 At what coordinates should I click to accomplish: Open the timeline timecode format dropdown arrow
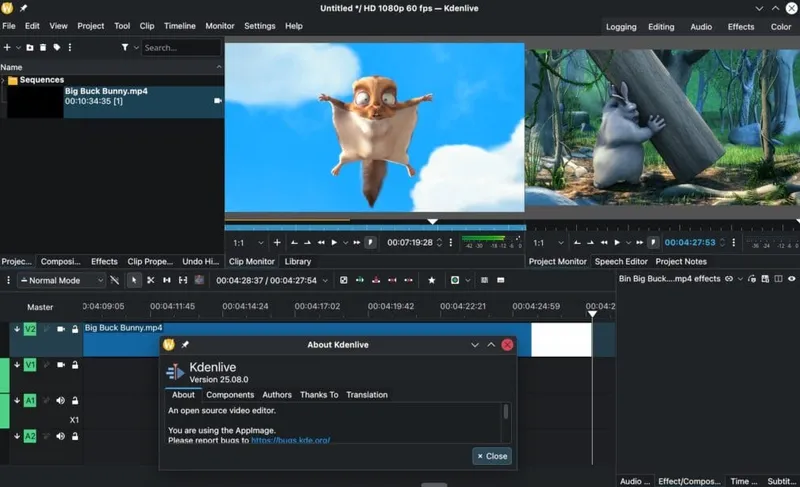(x=325, y=280)
